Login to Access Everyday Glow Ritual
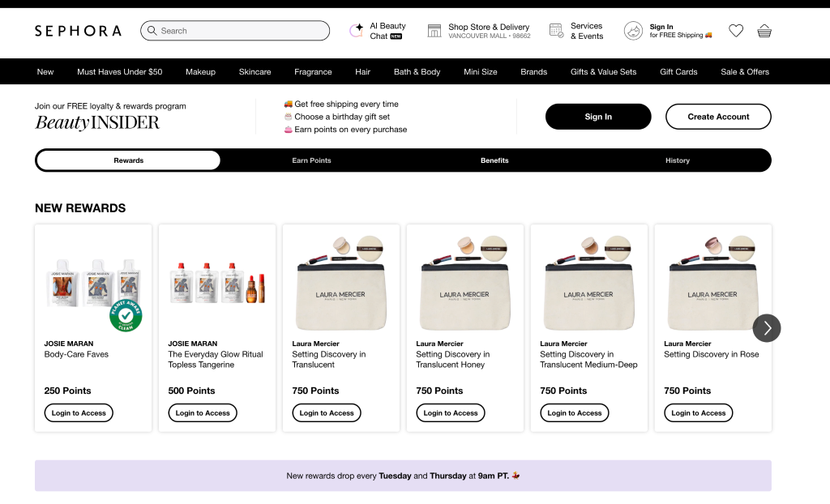830x504 pixels. click(203, 413)
